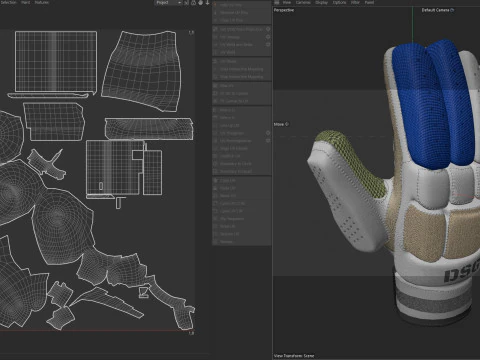The height and width of the screenshot is (360, 480).
Task: Open the Filter viewport menu
Action: 355,2
